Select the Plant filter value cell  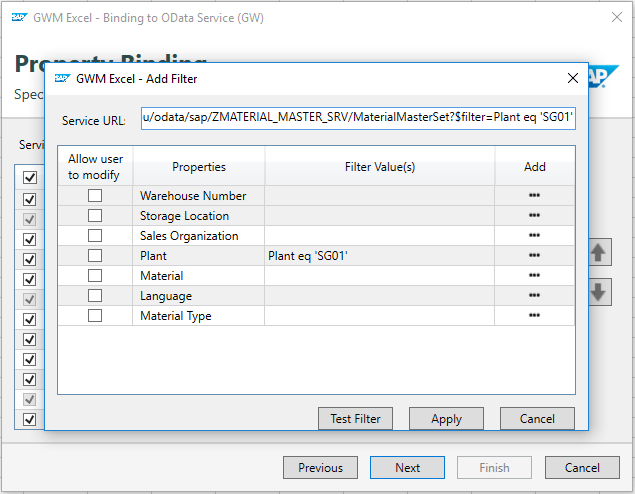pos(379,256)
